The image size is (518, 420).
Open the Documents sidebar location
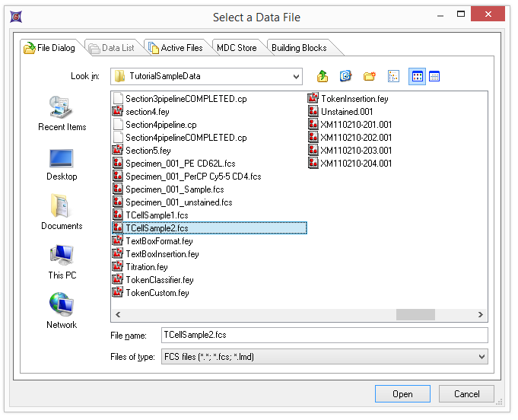click(62, 212)
